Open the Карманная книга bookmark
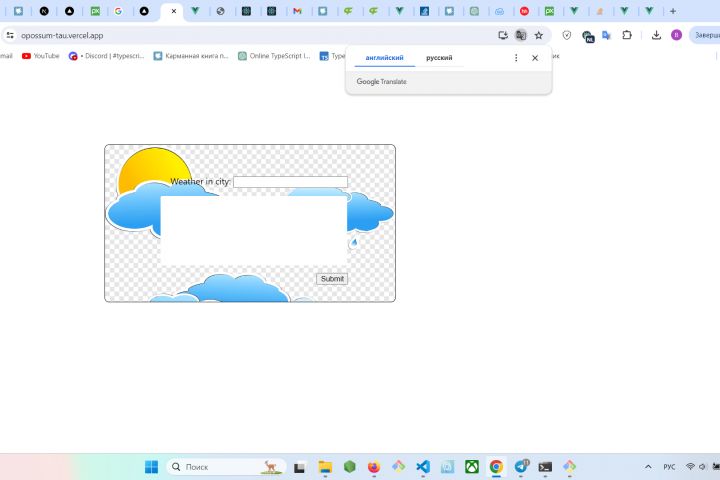The image size is (720, 480). (x=191, y=56)
